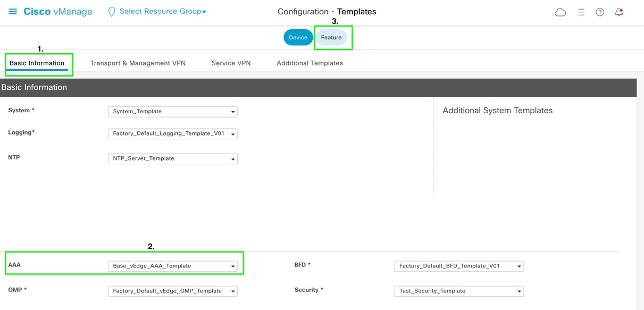Open the System template dropdown

173,112
